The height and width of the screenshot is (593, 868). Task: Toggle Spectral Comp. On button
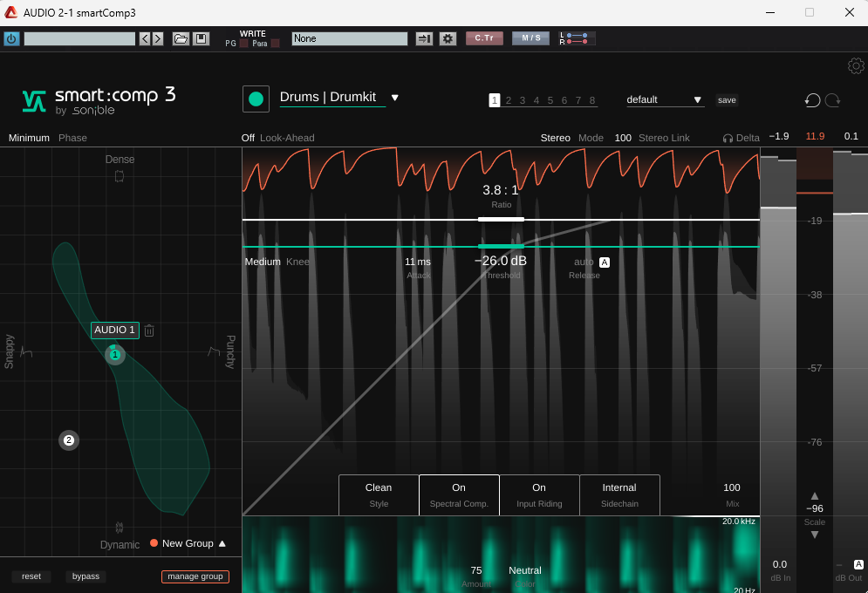click(459, 494)
